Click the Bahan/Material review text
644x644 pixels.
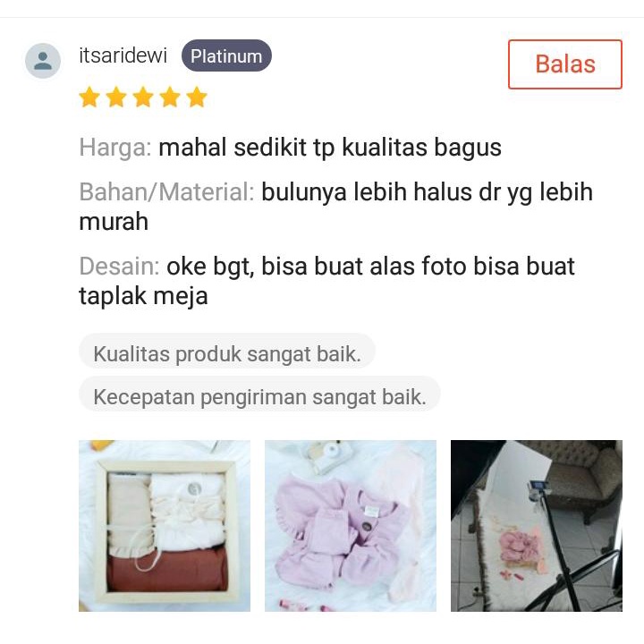click(335, 207)
